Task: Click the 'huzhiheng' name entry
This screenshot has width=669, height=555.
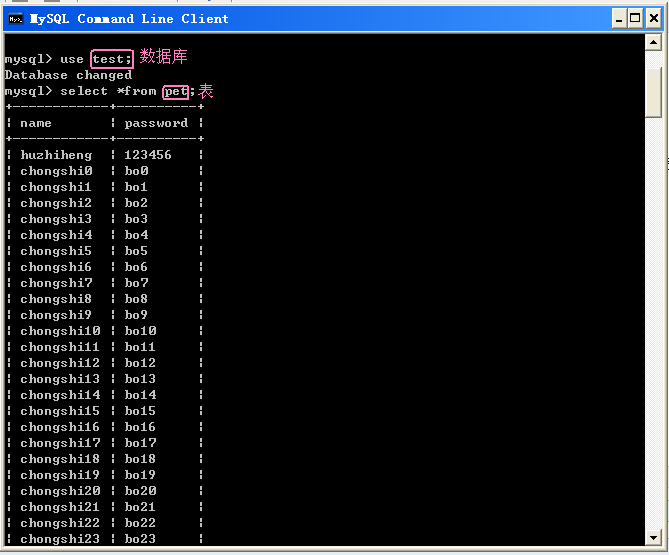Action: pos(56,155)
